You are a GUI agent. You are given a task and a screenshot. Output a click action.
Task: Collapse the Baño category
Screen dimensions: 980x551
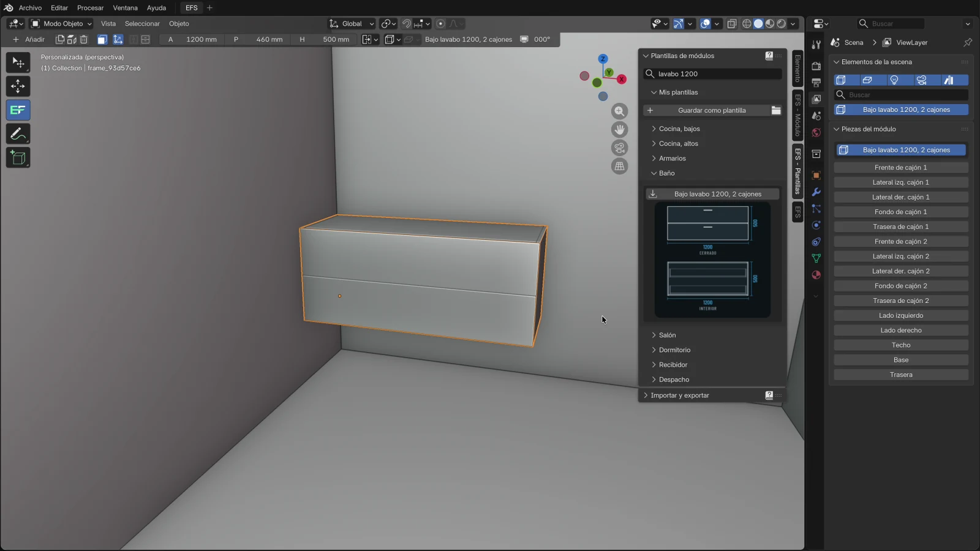click(666, 173)
